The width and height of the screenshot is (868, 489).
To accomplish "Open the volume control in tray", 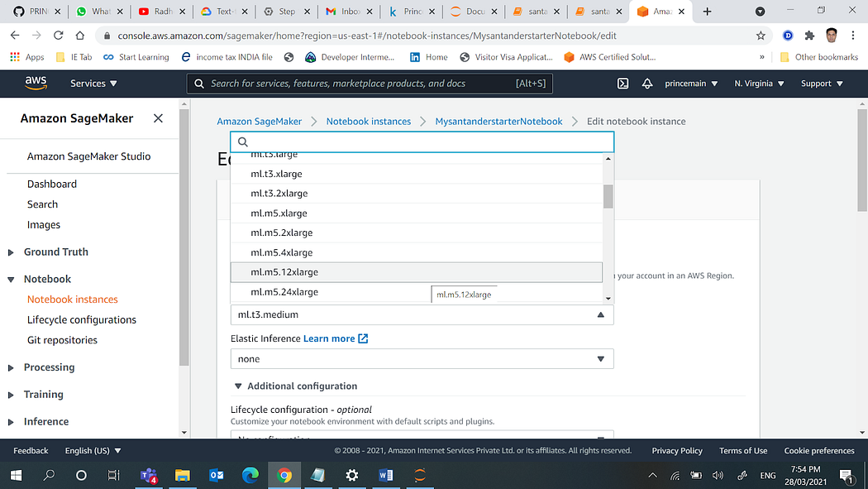I will (x=718, y=475).
